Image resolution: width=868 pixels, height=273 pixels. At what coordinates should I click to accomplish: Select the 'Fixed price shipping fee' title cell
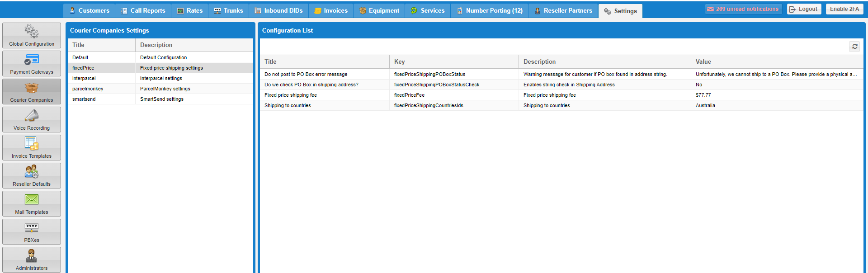point(325,95)
